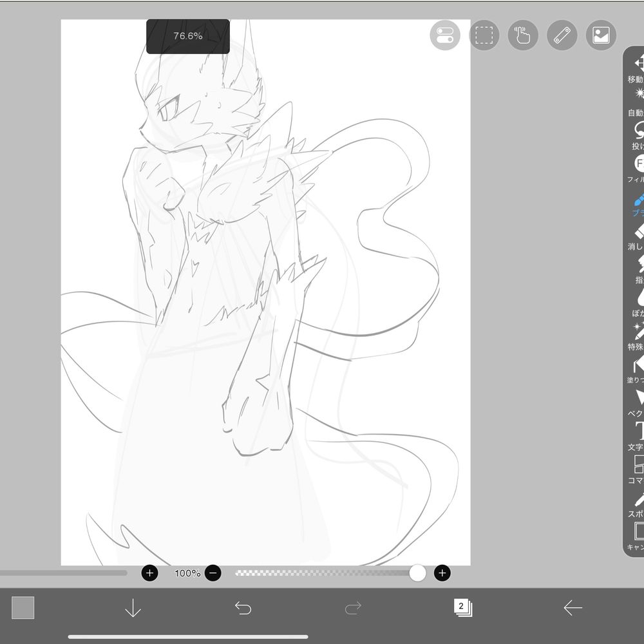Tap the down arrow to hide toolbar

[133, 607]
